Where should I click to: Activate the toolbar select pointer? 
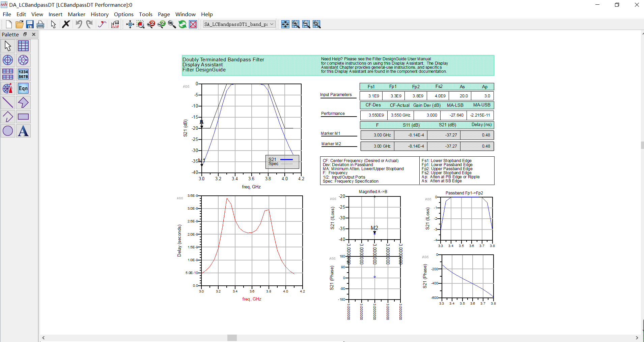[53, 24]
